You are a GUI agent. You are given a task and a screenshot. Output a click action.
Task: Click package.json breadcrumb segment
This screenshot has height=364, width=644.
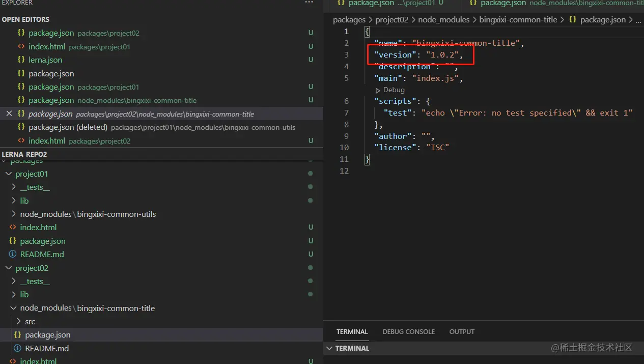[x=603, y=20]
